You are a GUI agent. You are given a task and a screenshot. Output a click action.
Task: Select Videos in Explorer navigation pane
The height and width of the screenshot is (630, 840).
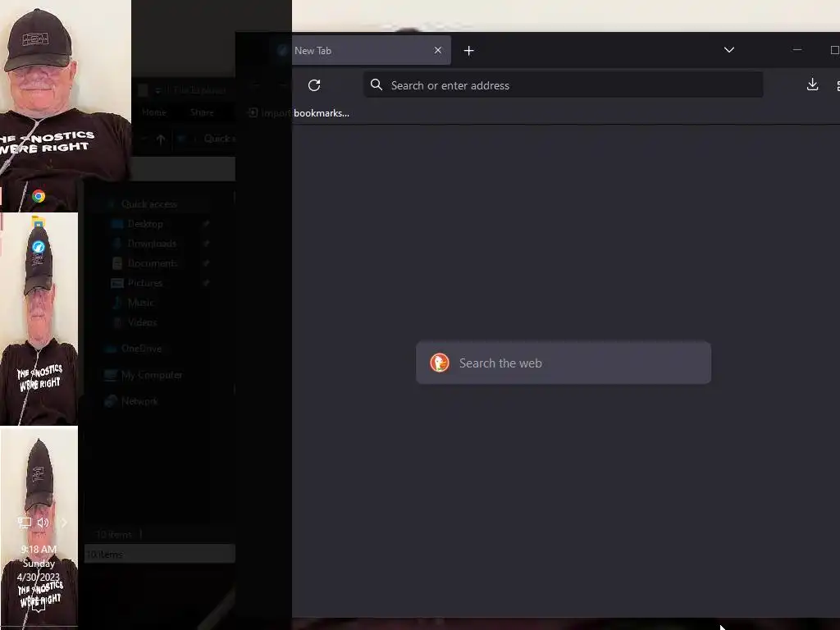coord(142,322)
